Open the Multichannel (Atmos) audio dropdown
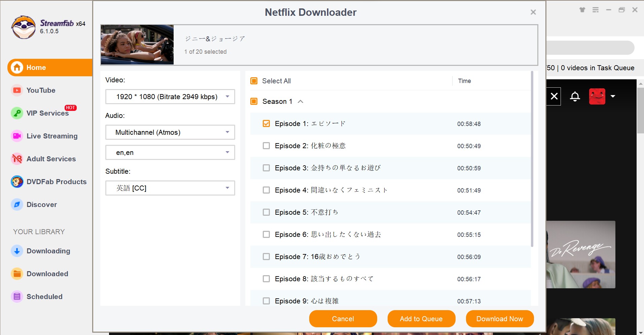Screen dimensions: 644x335 coord(170,132)
